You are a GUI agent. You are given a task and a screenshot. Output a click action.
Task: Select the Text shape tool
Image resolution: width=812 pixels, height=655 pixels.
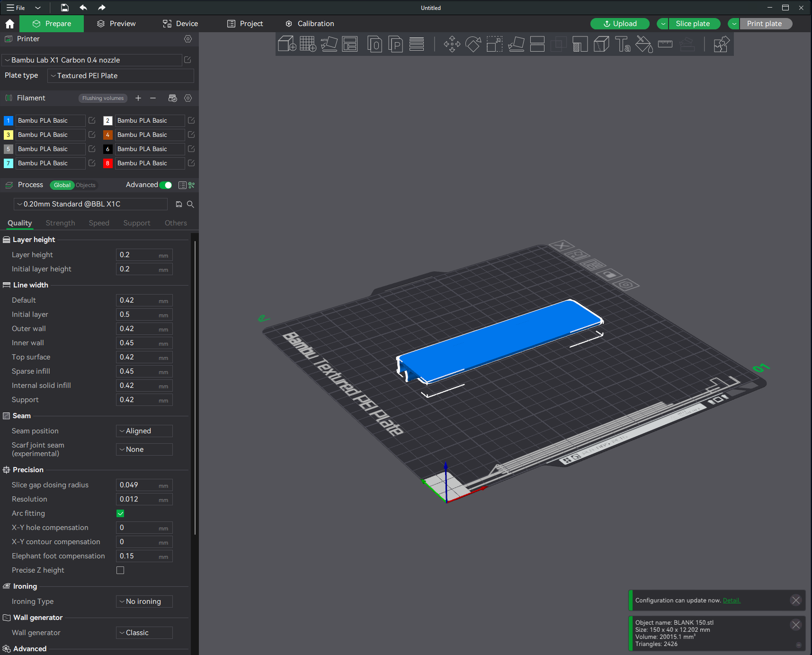(623, 44)
